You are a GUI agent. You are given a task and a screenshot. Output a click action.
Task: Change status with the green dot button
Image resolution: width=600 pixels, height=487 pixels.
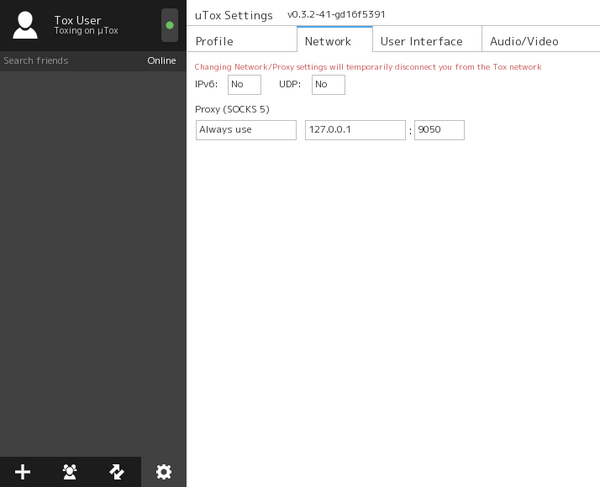[170, 25]
